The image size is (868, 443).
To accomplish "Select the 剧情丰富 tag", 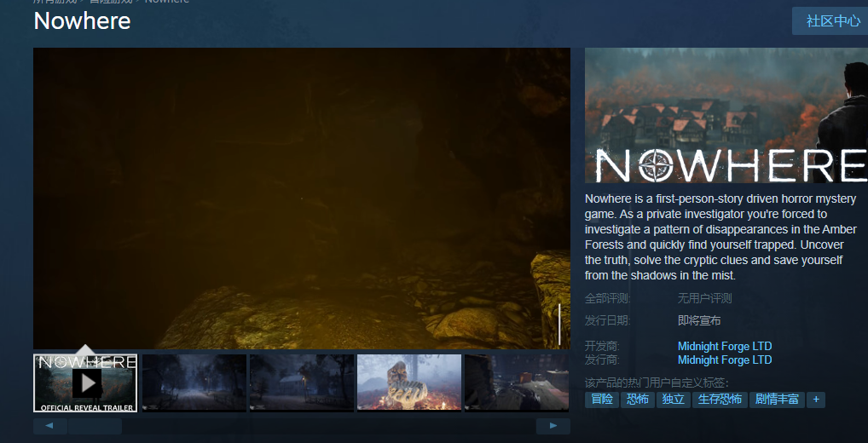I will point(777,400).
